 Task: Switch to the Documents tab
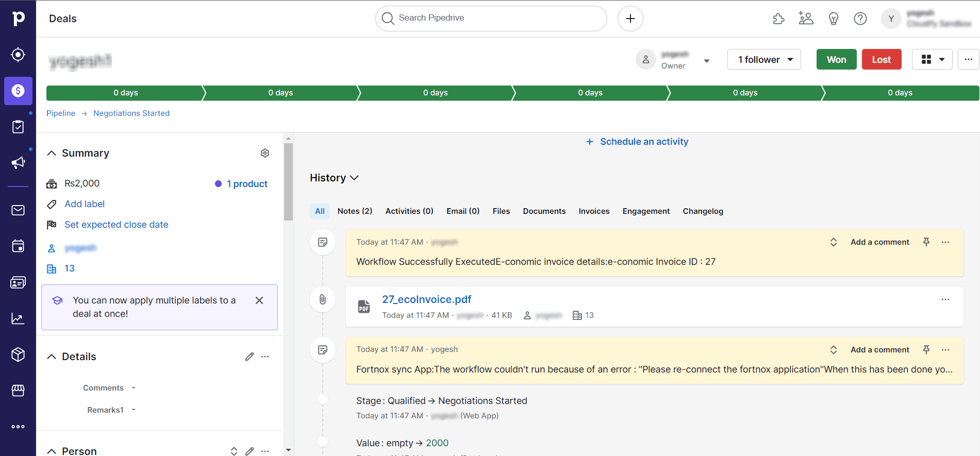tap(544, 211)
